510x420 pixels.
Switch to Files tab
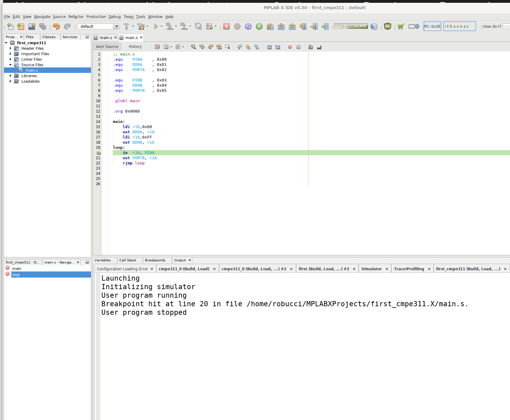[30, 37]
